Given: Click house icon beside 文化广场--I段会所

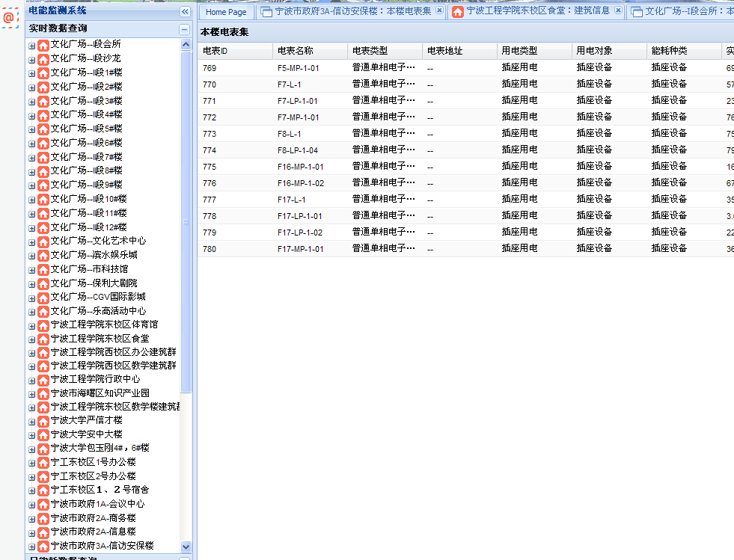Looking at the screenshot, I should click(43, 46).
